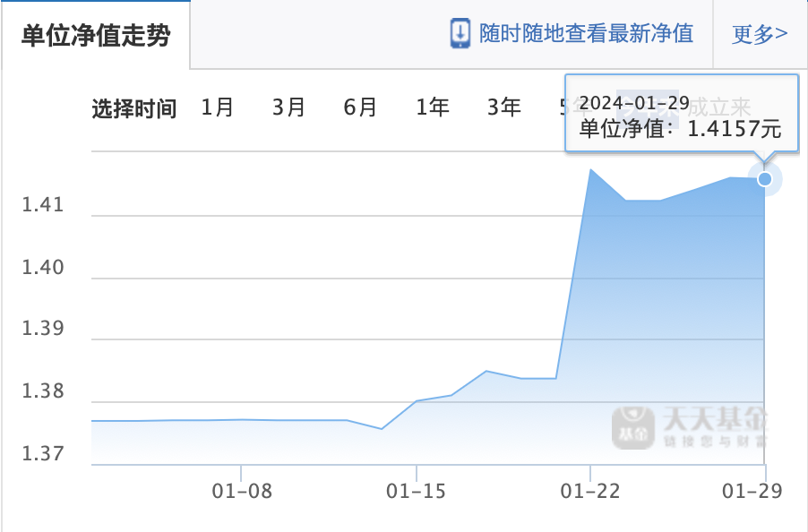Click the 2024-01-29 data point marker
The width and height of the screenshot is (808, 532).
pyautogui.click(x=765, y=179)
